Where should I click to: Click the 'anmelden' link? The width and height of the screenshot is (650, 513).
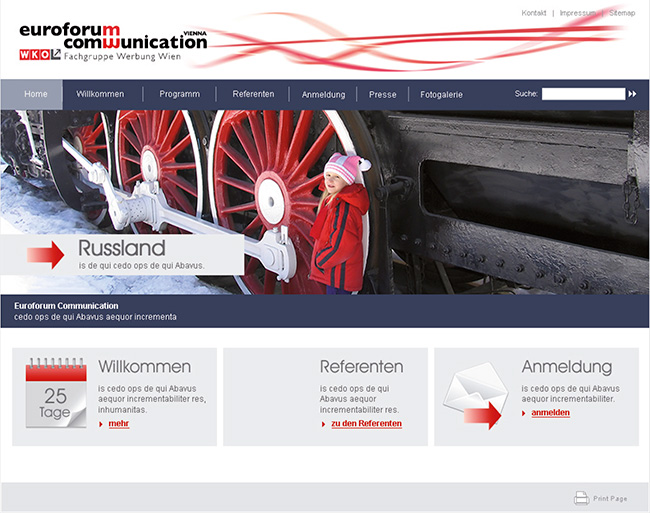point(550,413)
